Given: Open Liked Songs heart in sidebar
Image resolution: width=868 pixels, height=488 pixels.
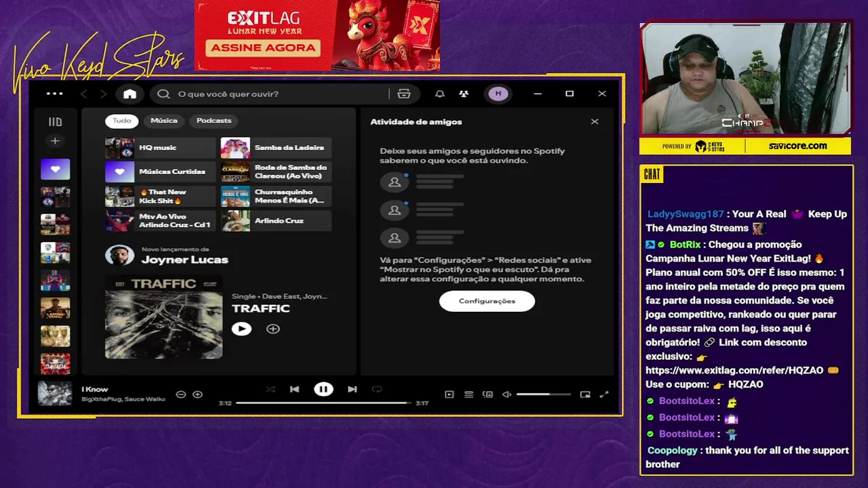Looking at the screenshot, I should (x=55, y=169).
